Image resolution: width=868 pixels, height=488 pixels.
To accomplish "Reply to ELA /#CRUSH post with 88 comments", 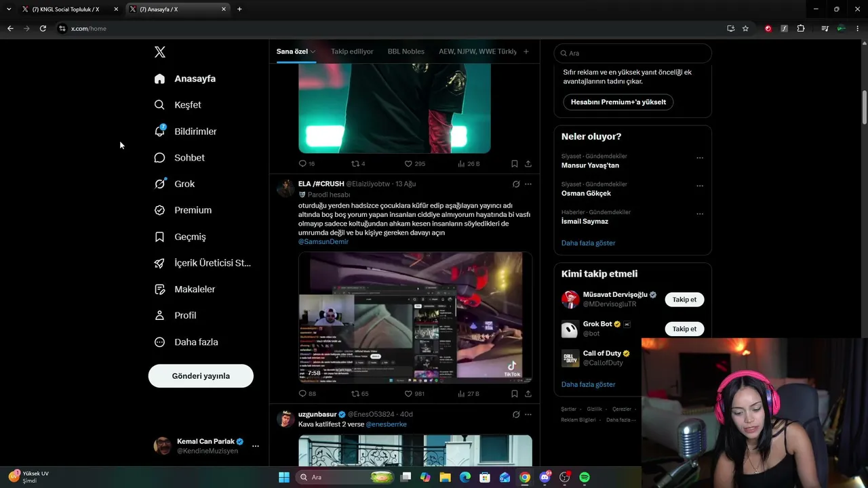I will click(307, 394).
